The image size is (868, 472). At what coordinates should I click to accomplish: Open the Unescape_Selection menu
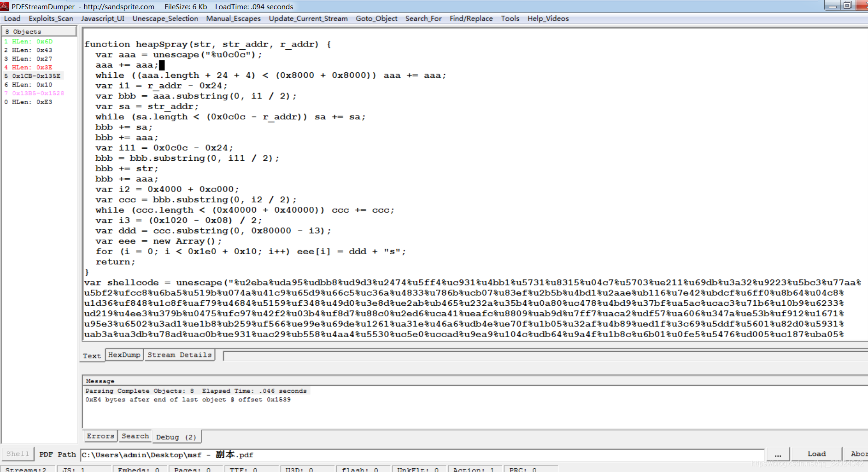165,18
